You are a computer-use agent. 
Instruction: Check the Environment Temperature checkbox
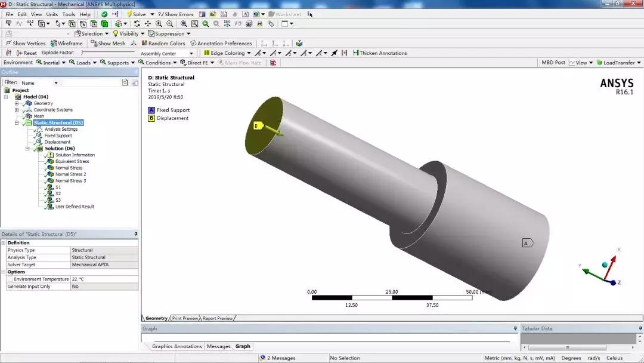(10, 279)
